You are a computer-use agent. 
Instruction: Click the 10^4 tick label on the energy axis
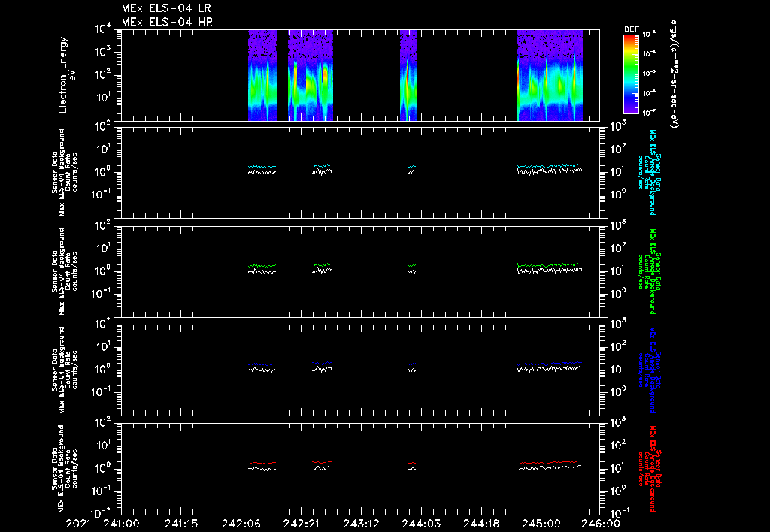(x=104, y=29)
